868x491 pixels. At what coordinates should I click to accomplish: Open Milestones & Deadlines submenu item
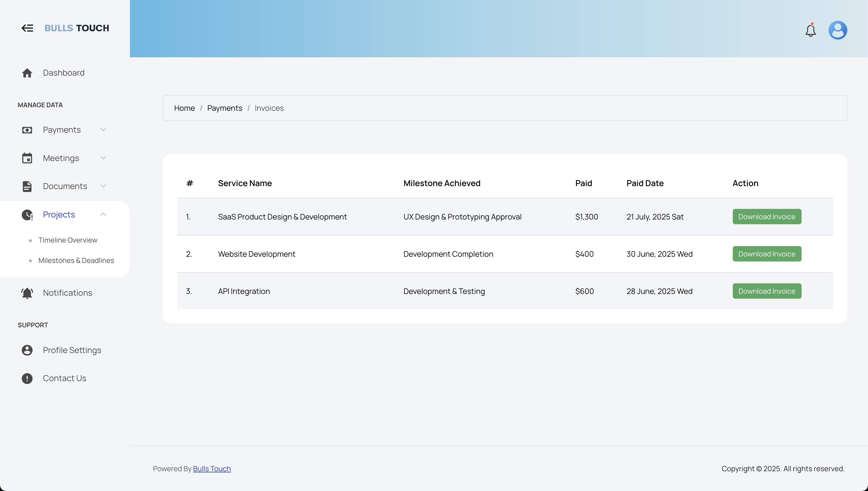pos(76,261)
